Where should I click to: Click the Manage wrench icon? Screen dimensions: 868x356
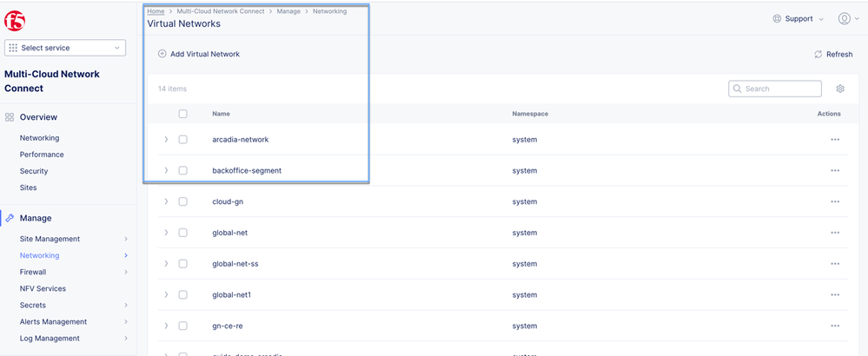pyautogui.click(x=10, y=218)
